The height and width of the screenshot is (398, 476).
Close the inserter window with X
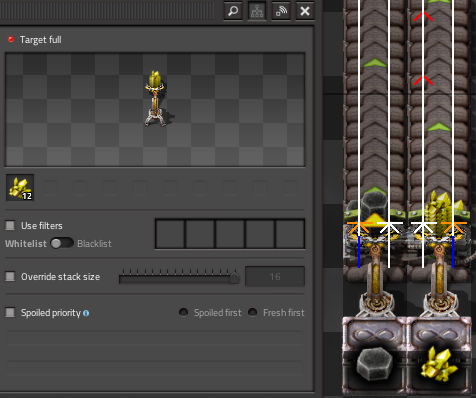305,11
